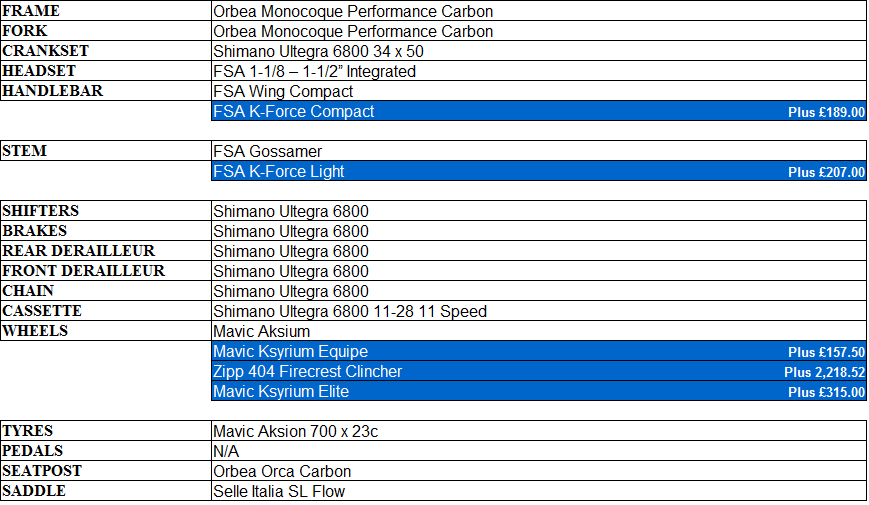Select the FSA K-Force Compact handlebar upgrade
Image resolution: width=869 pixels, height=505 pixels.
294,112
